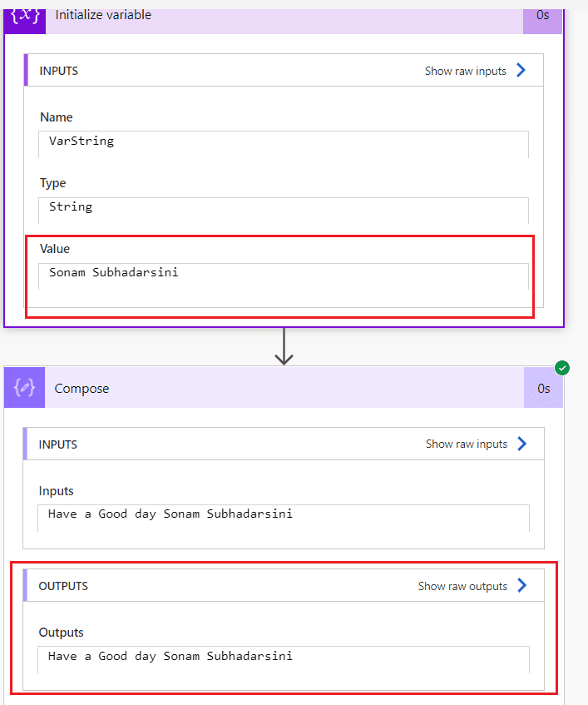Image resolution: width=588 pixels, height=705 pixels.
Task: Select the Value field containing Sonam Subhadarsini
Action: (284, 276)
